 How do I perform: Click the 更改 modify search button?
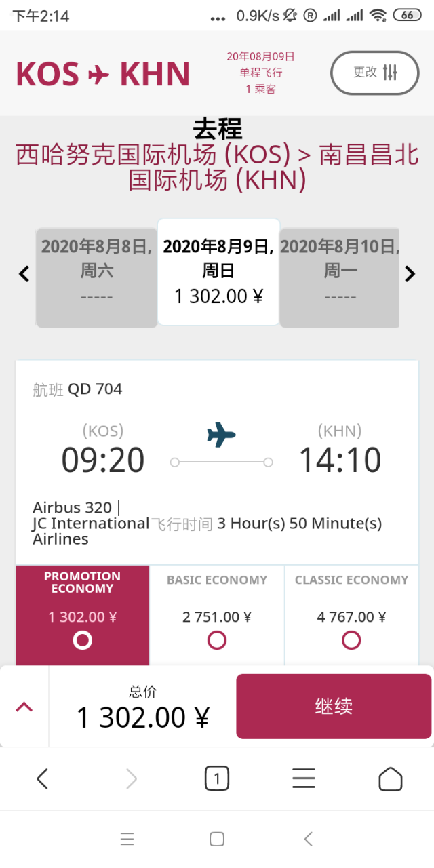(375, 73)
